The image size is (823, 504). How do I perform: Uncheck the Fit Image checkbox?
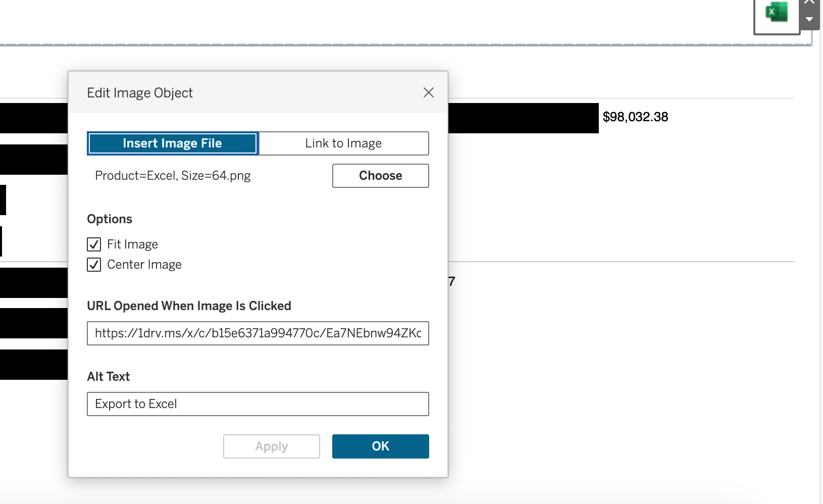(x=94, y=244)
